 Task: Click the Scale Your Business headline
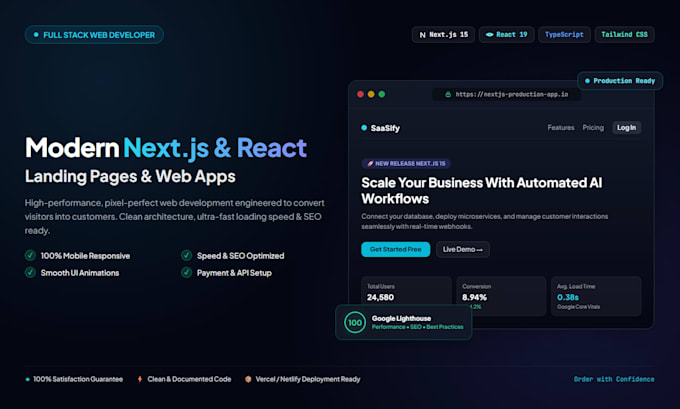pyautogui.click(x=482, y=191)
